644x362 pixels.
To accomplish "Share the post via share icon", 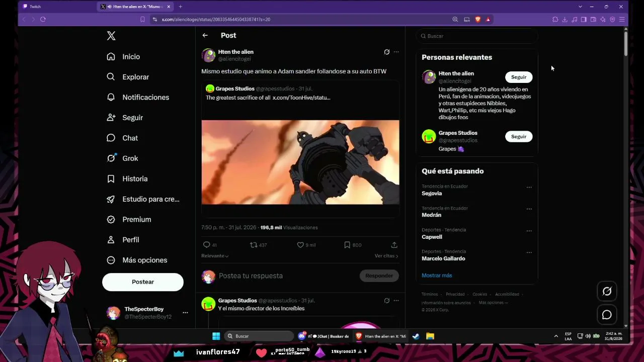I will [394, 245].
